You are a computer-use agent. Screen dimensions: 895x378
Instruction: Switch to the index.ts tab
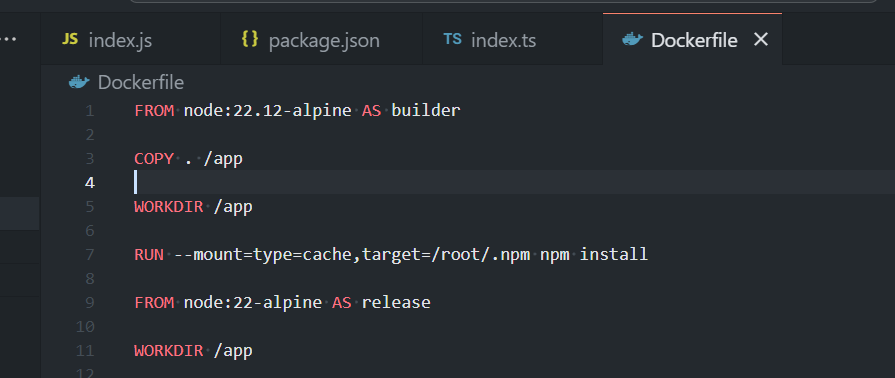(513, 39)
